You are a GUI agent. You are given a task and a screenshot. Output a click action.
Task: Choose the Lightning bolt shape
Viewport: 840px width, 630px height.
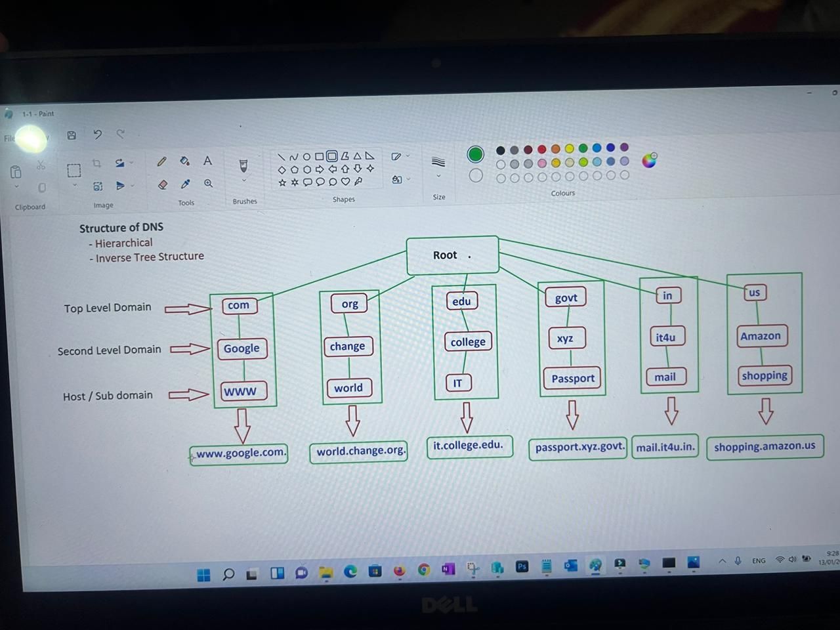tap(358, 181)
